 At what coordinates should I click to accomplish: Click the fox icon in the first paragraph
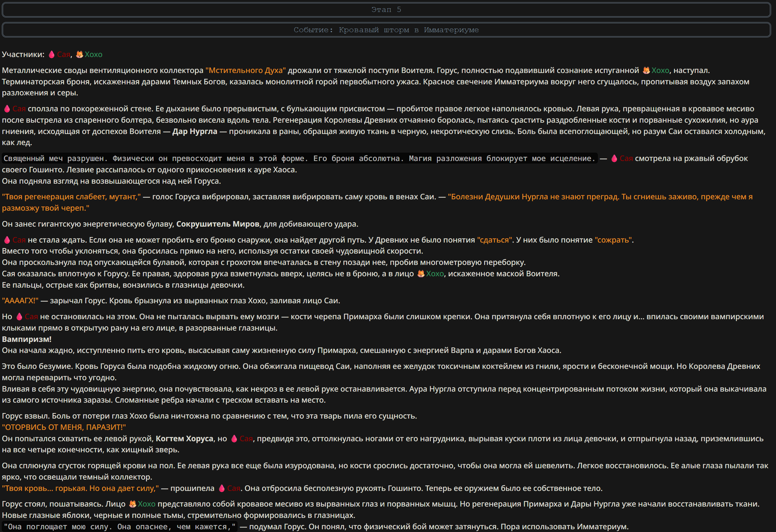pyautogui.click(x=647, y=71)
